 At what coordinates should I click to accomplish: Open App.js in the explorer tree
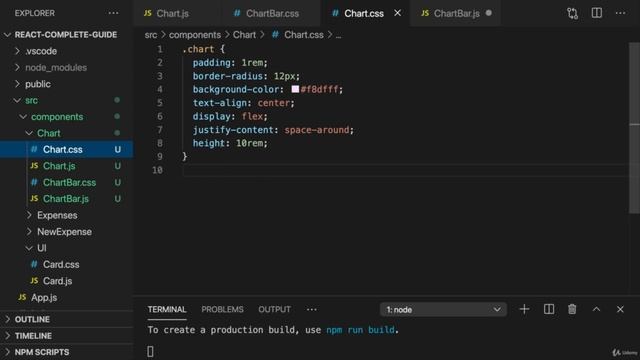[x=66, y=297]
